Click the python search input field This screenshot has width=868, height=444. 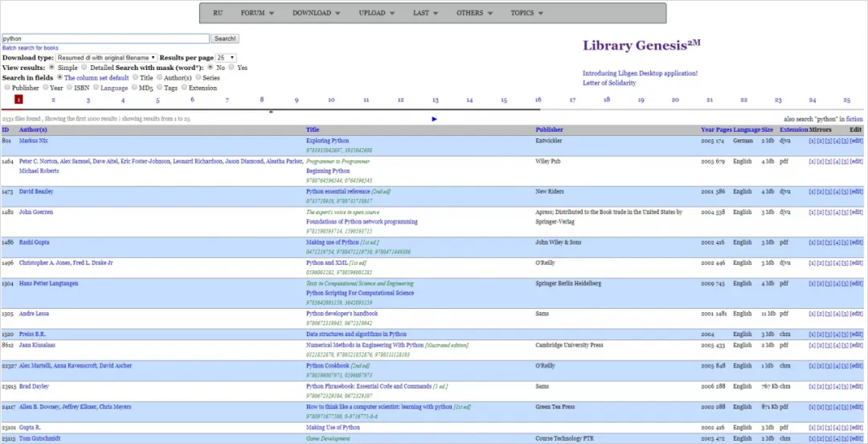(106, 39)
